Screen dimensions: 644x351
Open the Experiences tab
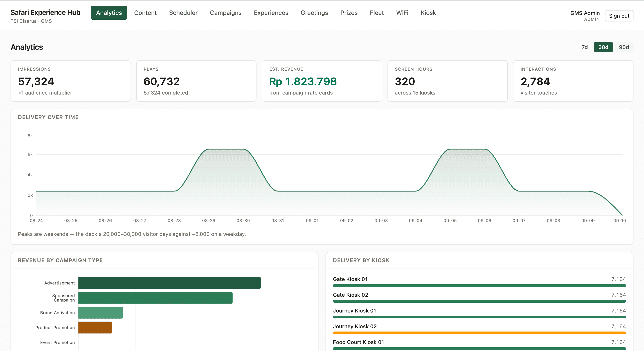(x=271, y=13)
